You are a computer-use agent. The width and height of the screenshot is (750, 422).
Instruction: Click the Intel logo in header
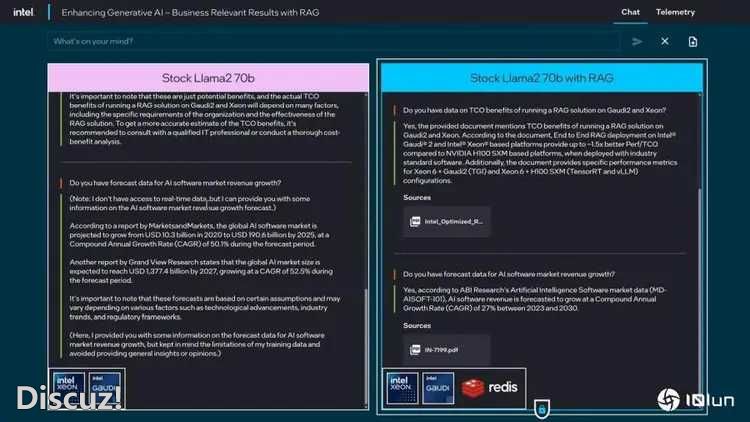(23, 12)
